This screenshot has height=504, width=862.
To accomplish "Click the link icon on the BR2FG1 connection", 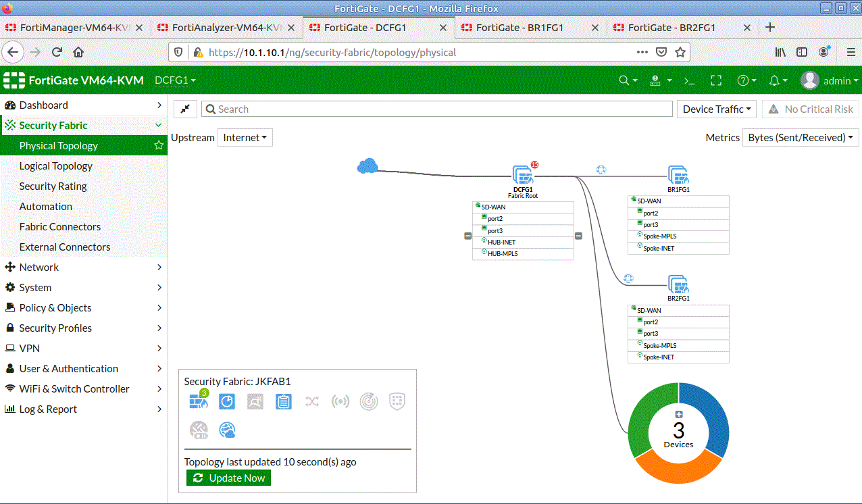I will pos(628,278).
